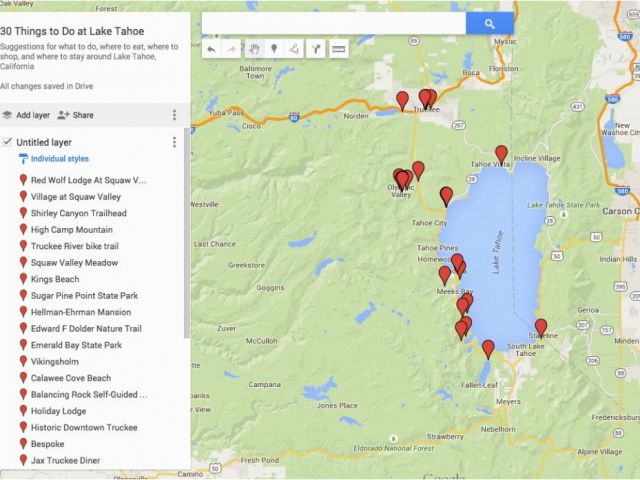This screenshot has width=640, height=480.
Task: Click the Undo arrow tool
Action: (211, 50)
